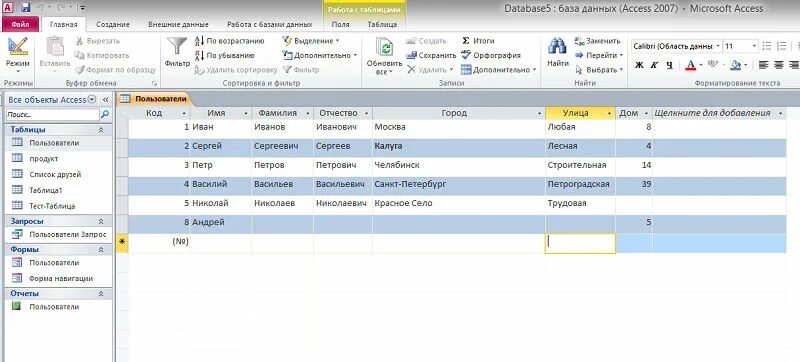
Task: Click the Вставить paste icon
Action: tap(55, 47)
